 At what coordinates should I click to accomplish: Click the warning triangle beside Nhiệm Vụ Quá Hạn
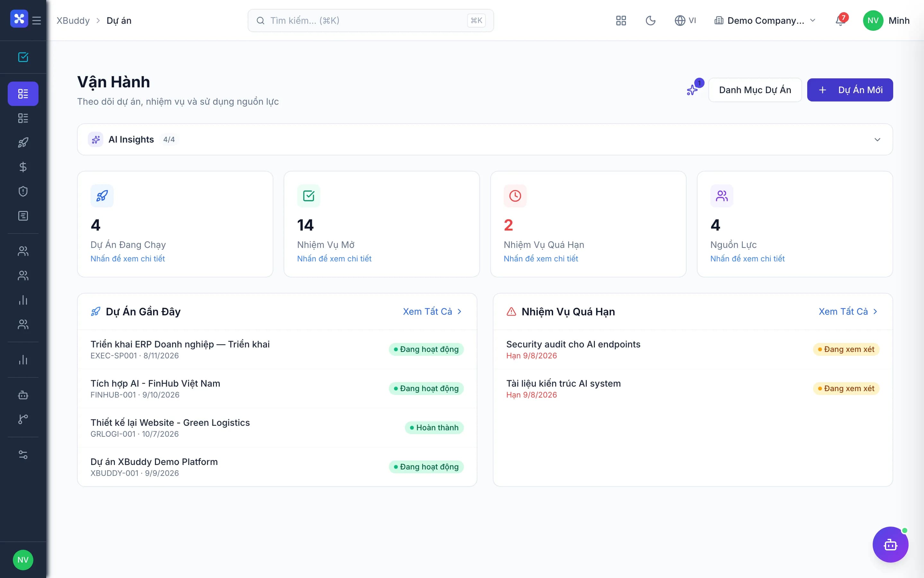(511, 311)
